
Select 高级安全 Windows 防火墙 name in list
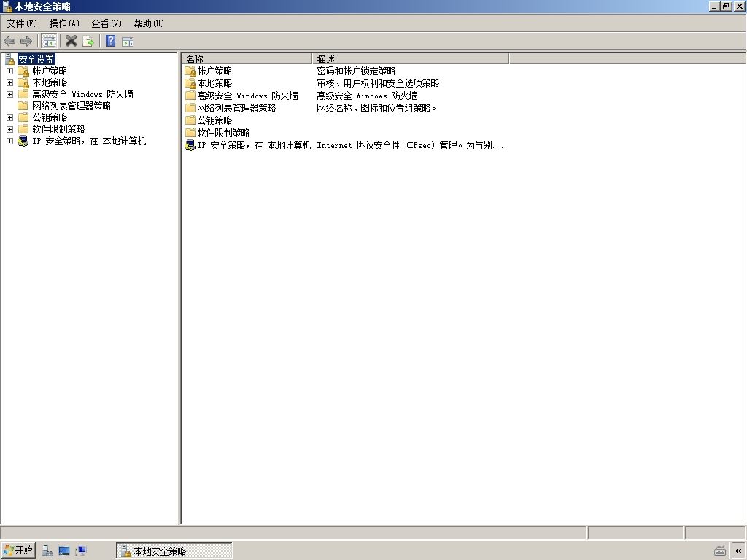248,96
